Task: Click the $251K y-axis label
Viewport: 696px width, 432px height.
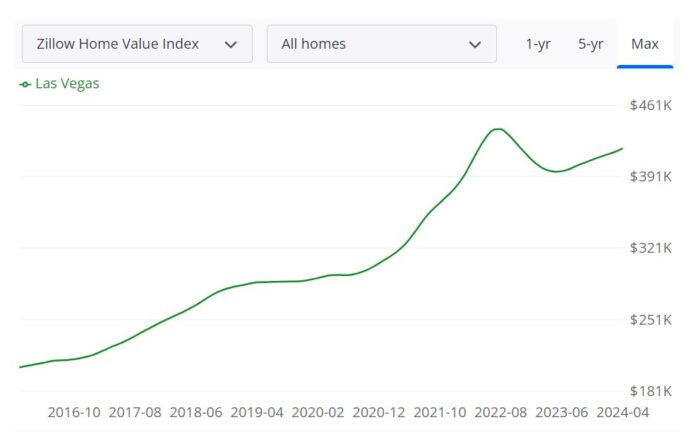Action: point(650,320)
